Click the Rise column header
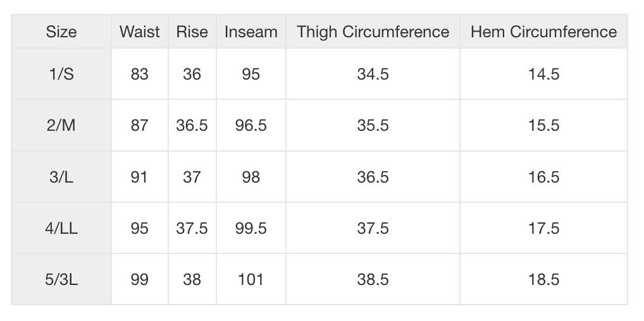Image resolution: width=644 pixels, height=321 pixels. pyautogui.click(x=192, y=32)
